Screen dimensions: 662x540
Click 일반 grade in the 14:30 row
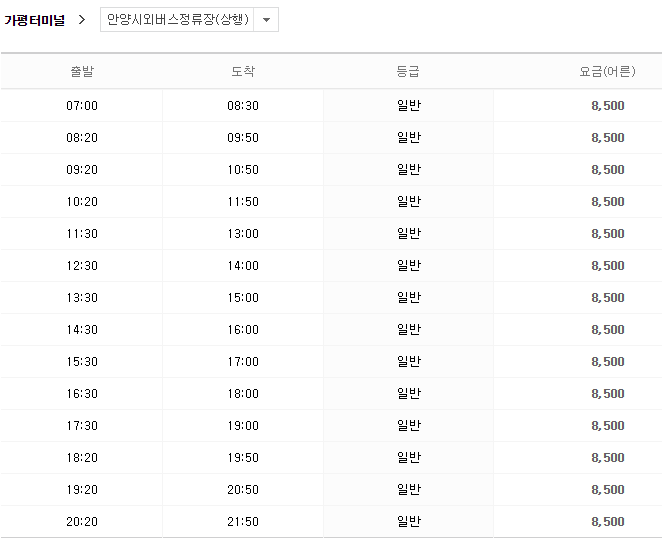(409, 330)
